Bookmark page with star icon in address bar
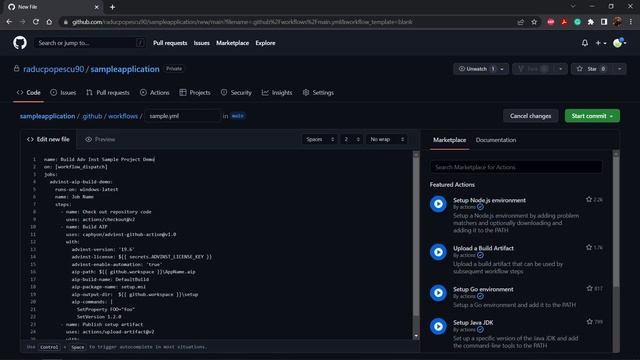Viewport: 640px width, 360px height. pos(534,22)
